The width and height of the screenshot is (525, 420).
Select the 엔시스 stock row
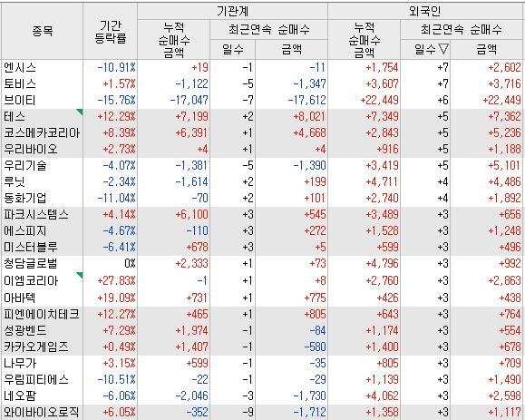click(x=263, y=67)
